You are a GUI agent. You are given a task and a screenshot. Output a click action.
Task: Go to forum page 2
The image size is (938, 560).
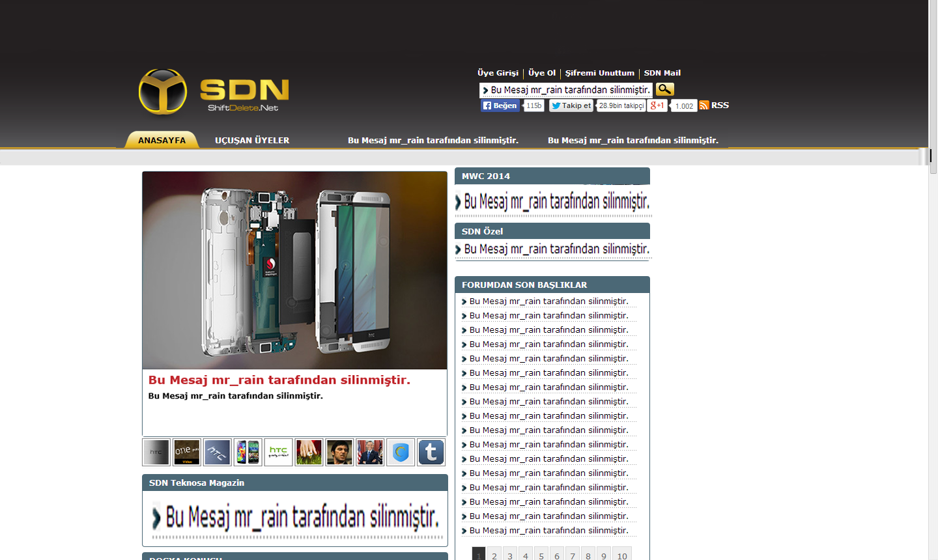[494, 555]
